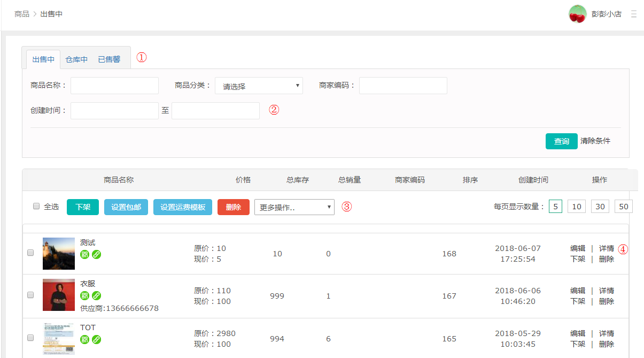Switch to the 已售罄 tab

(x=109, y=59)
